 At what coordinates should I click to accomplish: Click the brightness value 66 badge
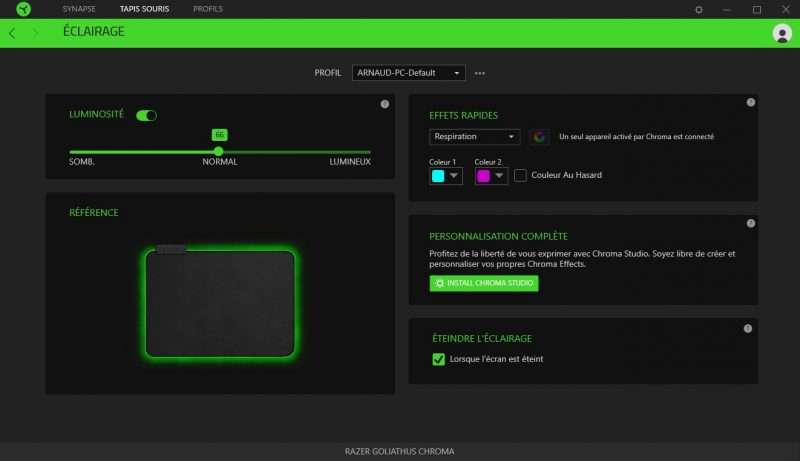coord(219,135)
